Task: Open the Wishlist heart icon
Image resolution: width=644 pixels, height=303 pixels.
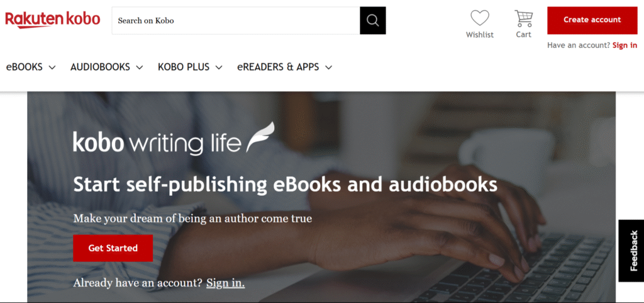Action: [x=480, y=18]
